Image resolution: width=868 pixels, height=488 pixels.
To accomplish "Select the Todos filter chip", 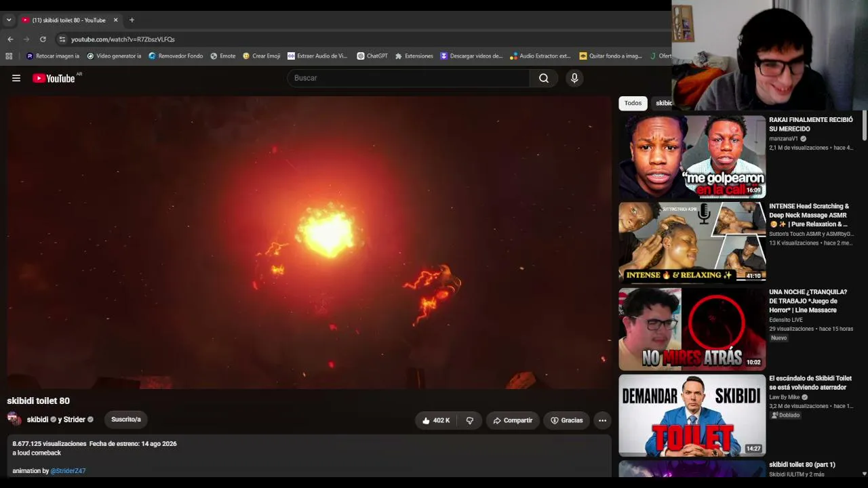I will 633,103.
